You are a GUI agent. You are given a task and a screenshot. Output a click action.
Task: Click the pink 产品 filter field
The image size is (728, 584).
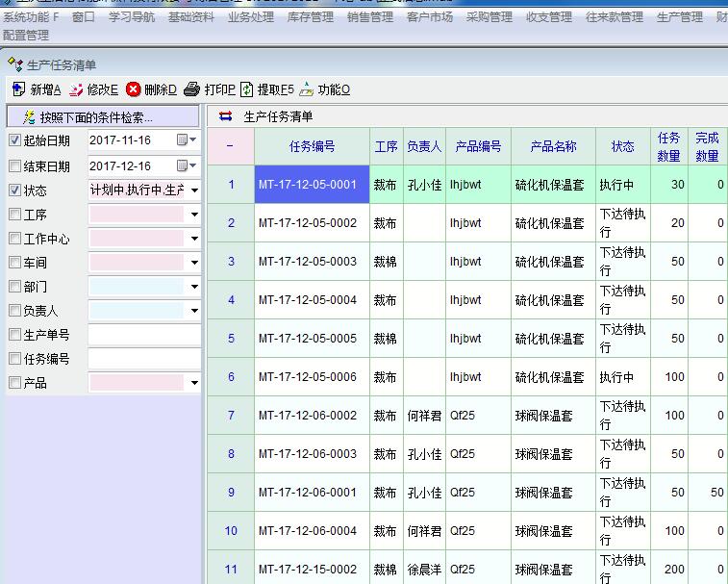(138, 383)
